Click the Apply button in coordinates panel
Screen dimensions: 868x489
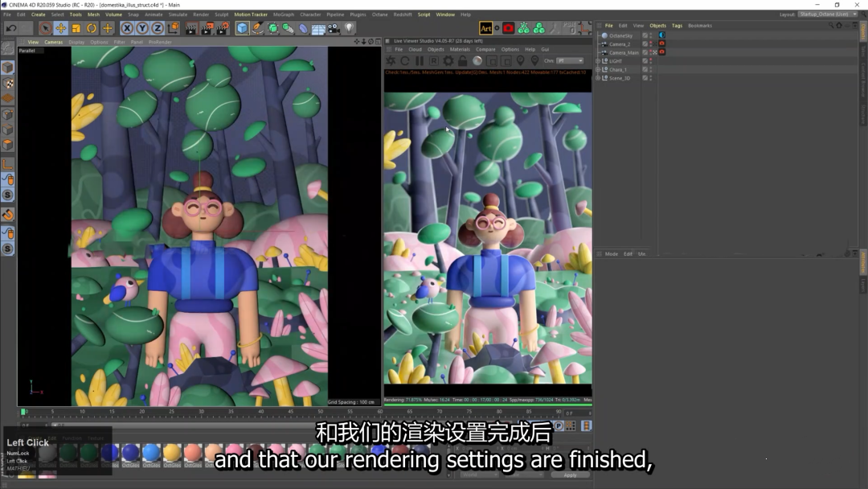(570, 475)
